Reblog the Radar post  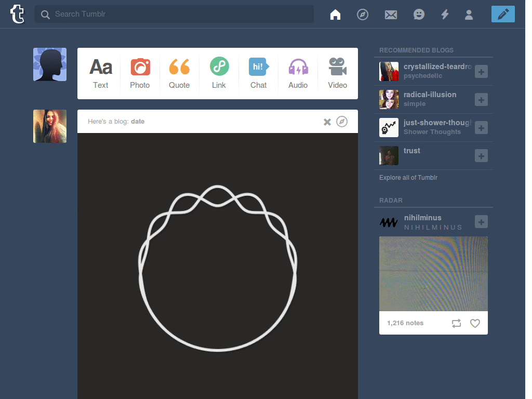tap(456, 323)
